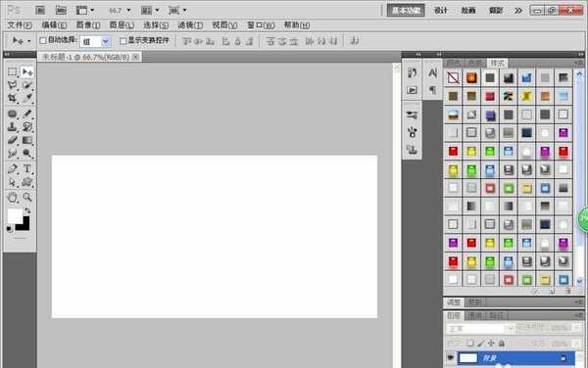The width and height of the screenshot is (588, 368).
Task: Open the Styles panel flyout menu
Action: (578, 63)
